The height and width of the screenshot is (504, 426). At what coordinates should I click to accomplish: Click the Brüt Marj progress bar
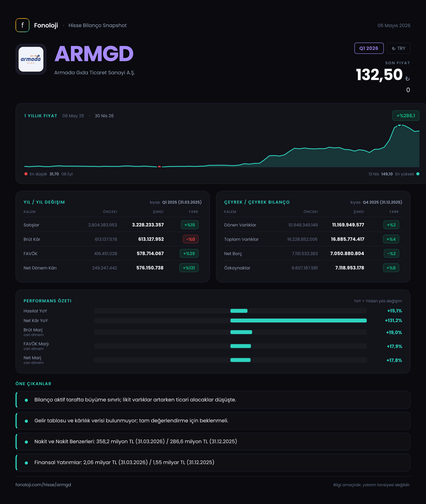pyautogui.click(x=230, y=332)
